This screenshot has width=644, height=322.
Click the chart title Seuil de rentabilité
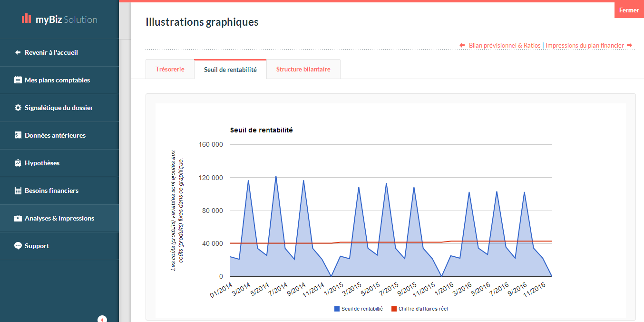point(261,130)
